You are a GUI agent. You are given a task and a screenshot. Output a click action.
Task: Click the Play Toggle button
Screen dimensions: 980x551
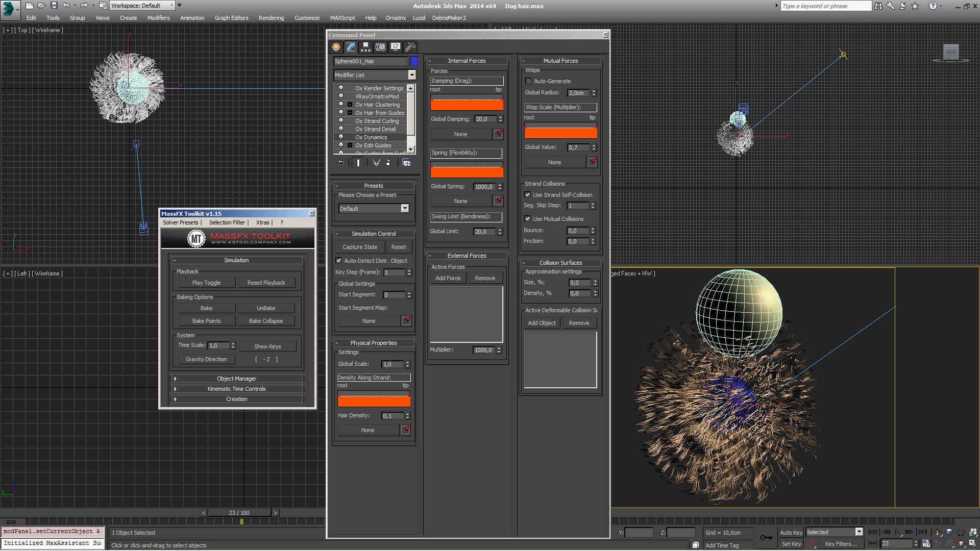pyautogui.click(x=206, y=283)
